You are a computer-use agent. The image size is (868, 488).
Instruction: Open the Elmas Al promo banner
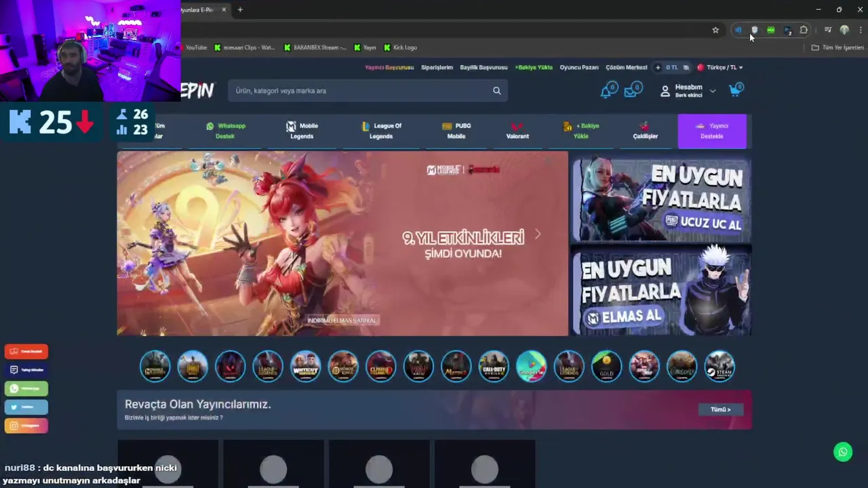(661, 290)
